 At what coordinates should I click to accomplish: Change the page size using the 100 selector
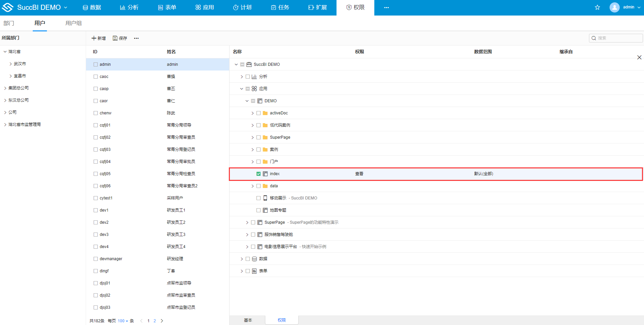(122, 321)
